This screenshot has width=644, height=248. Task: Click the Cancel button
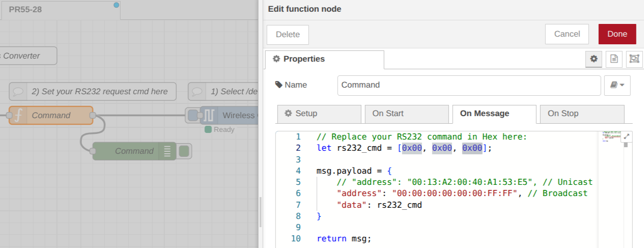[x=567, y=34]
